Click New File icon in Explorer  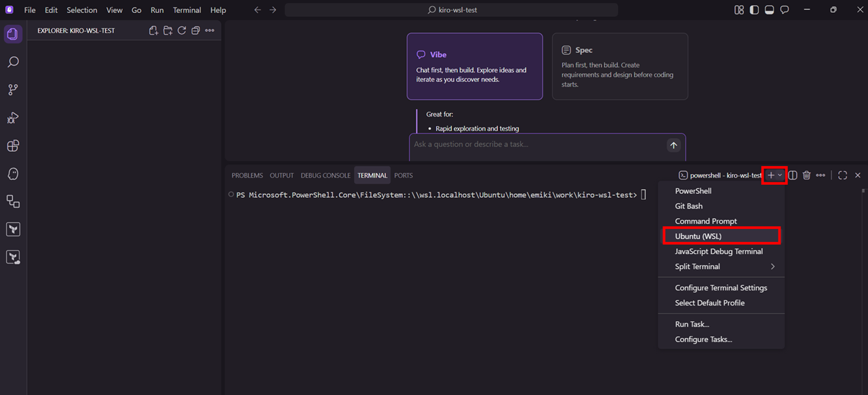click(x=154, y=30)
